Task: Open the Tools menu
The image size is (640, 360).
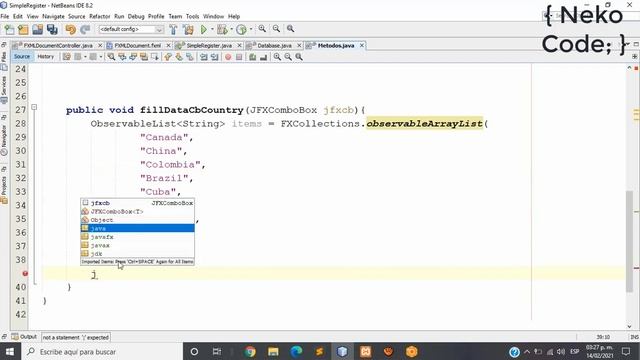Action: 192,16
